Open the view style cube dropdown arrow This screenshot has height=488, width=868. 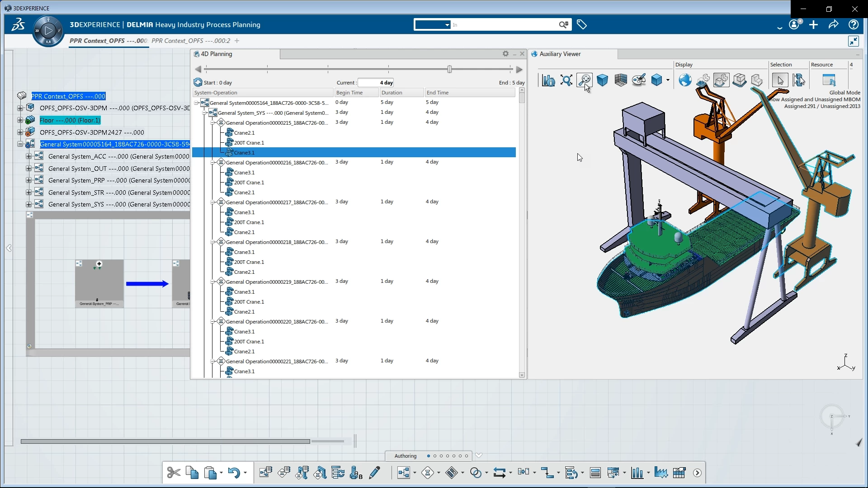tap(668, 80)
